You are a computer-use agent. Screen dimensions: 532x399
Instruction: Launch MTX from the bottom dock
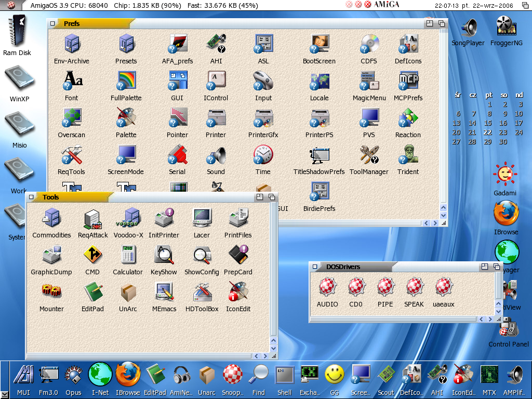(x=489, y=375)
